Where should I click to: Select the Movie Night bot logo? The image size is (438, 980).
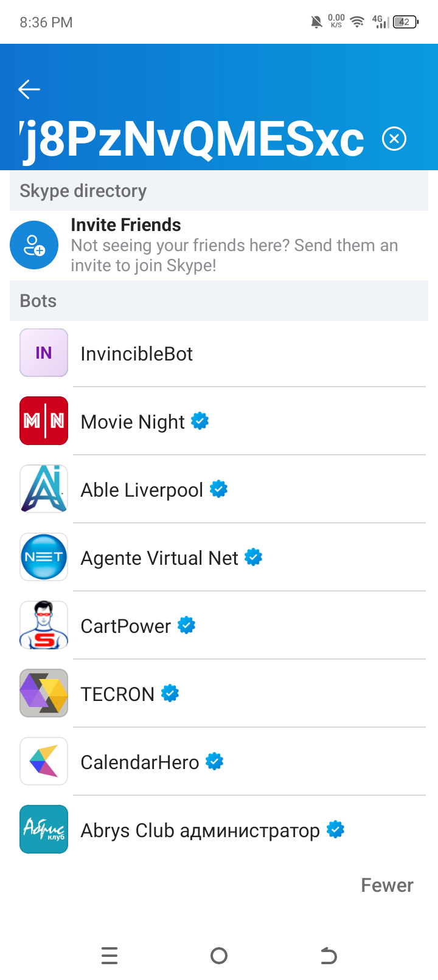[44, 421]
